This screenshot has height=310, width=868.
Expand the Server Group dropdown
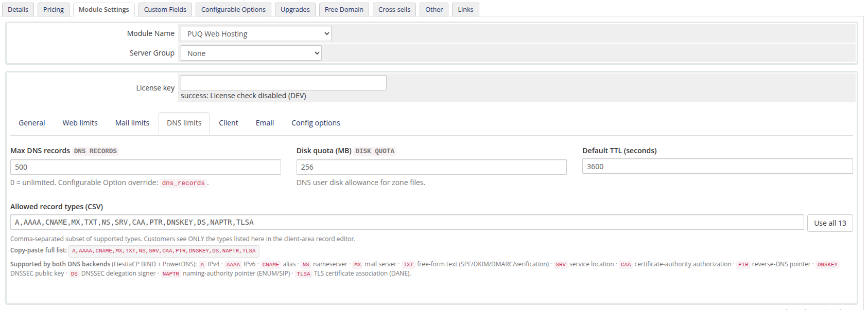(x=251, y=53)
